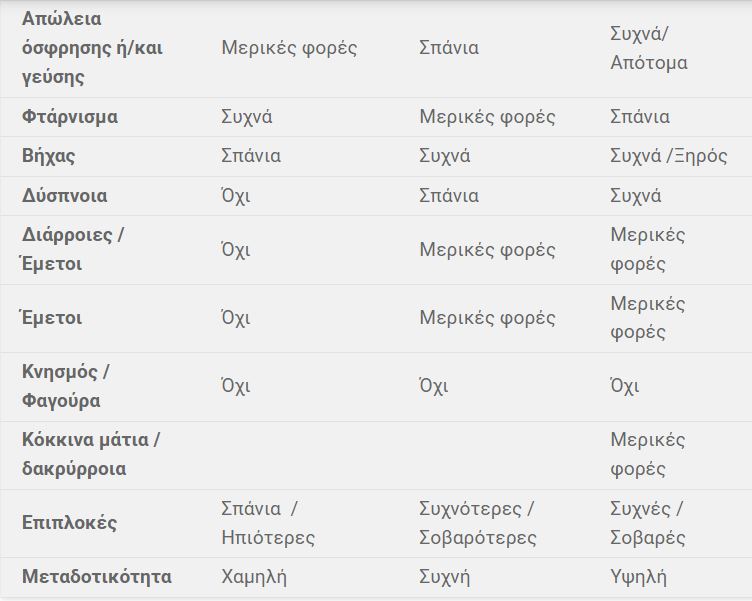752x601 pixels.
Task: Click the "Κνησμός / Φαγούρα" row label
Action: tap(66, 386)
